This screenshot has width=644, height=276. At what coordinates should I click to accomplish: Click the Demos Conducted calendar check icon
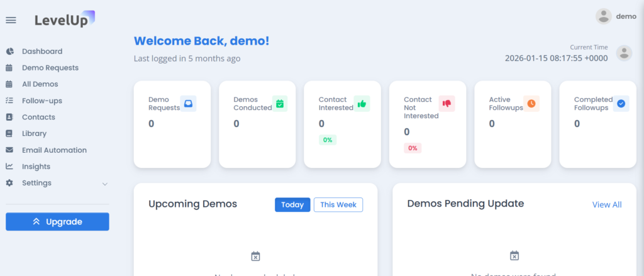(280, 104)
